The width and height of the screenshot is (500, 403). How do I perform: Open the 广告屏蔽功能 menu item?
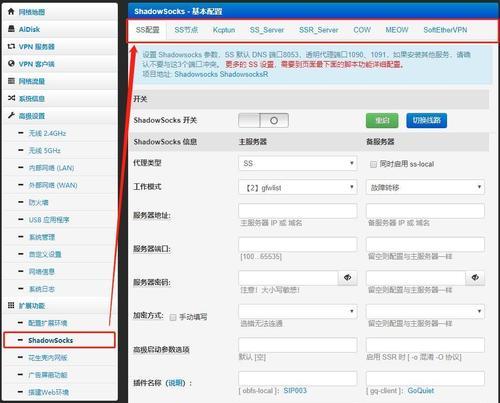point(48,375)
